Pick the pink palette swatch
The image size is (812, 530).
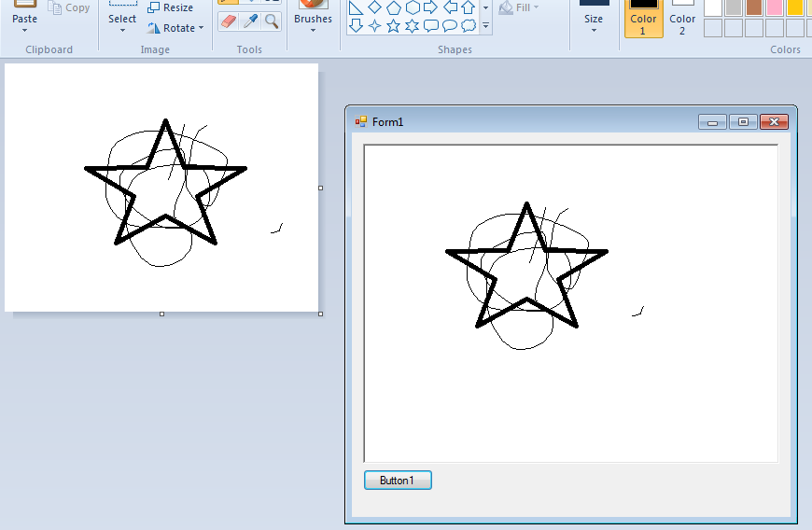coord(774,7)
